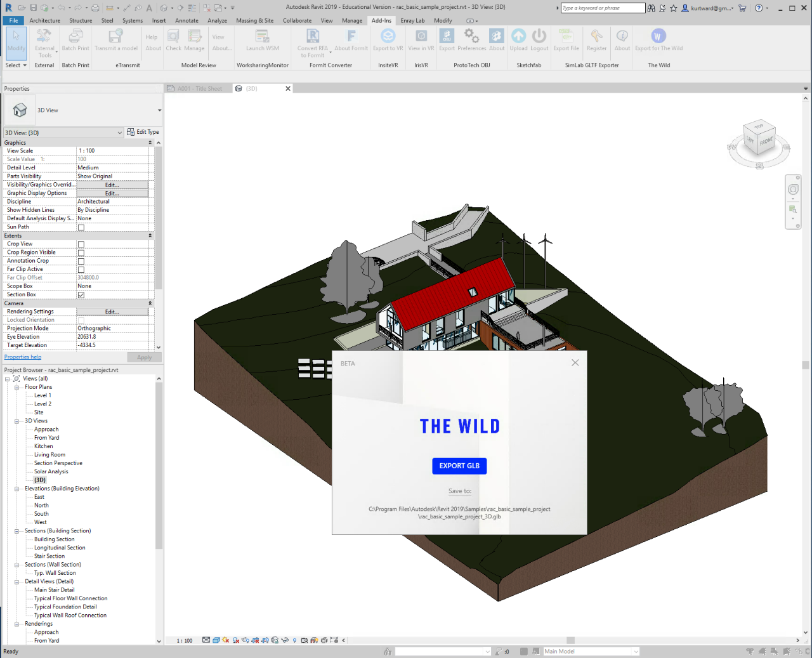The image size is (812, 658).
Task: Select the Living Room 3D view
Action: pos(49,455)
